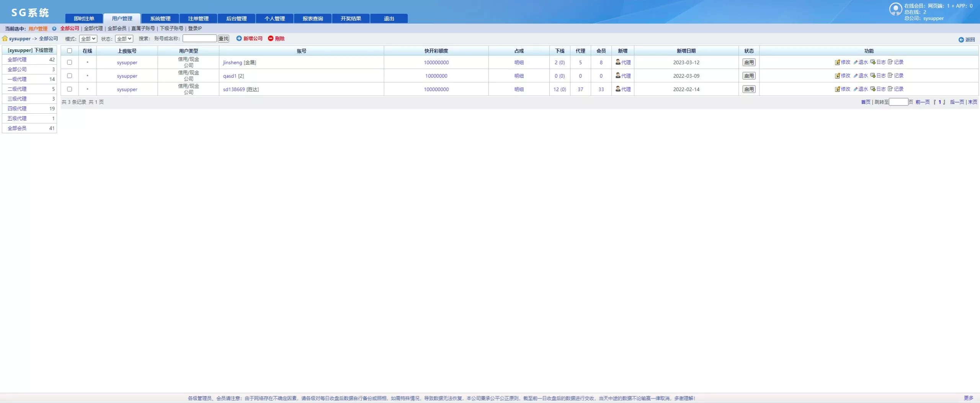Click the 查找 search button
980x403 pixels.
(x=223, y=39)
